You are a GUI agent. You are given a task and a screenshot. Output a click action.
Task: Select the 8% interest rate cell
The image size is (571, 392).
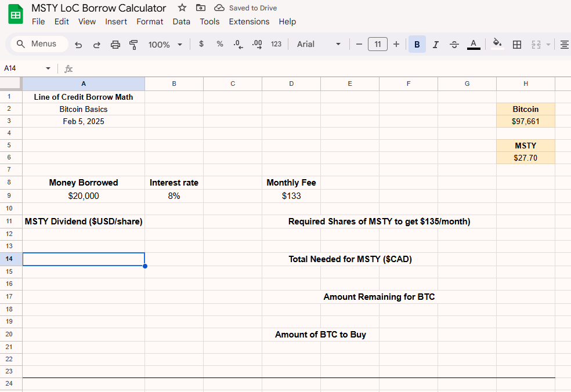[174, 196]
